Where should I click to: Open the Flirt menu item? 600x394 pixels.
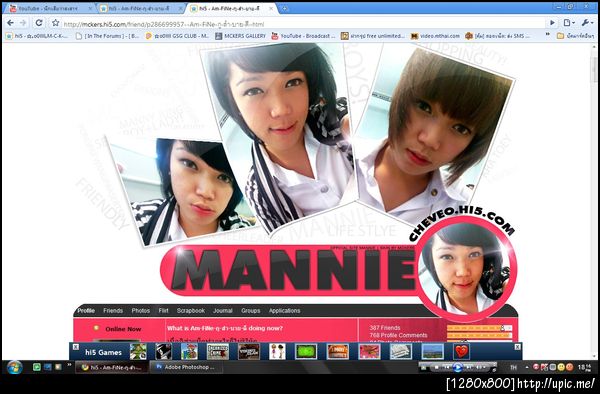click(x=163, y=311)
